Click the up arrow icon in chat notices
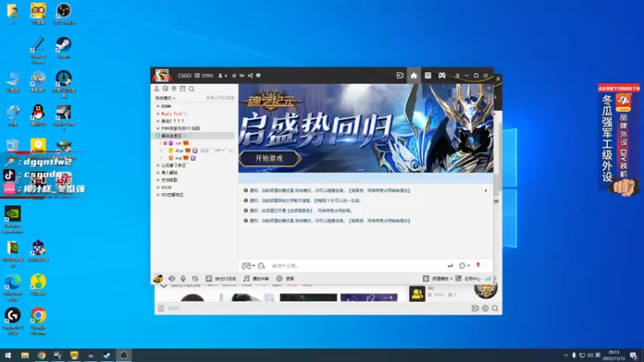Viewport: 644px width, 362px height. pos(485,191)
